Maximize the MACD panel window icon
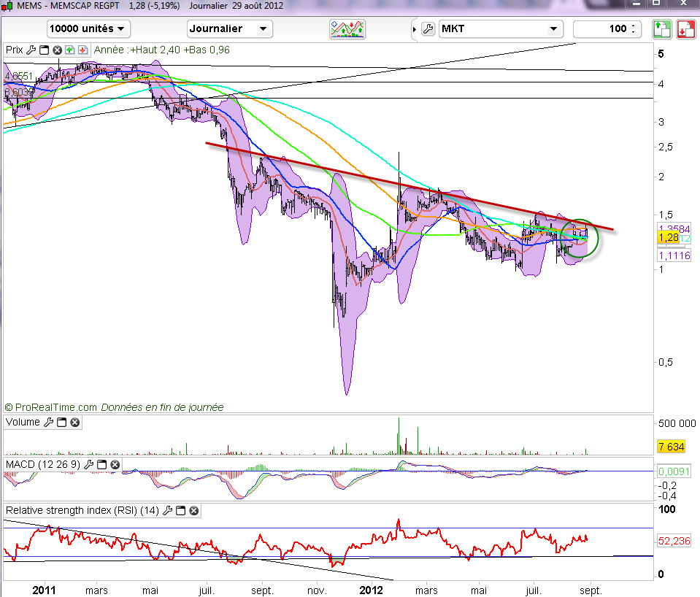700x597 pixels. pyautogui.click(x=102, y=464)
